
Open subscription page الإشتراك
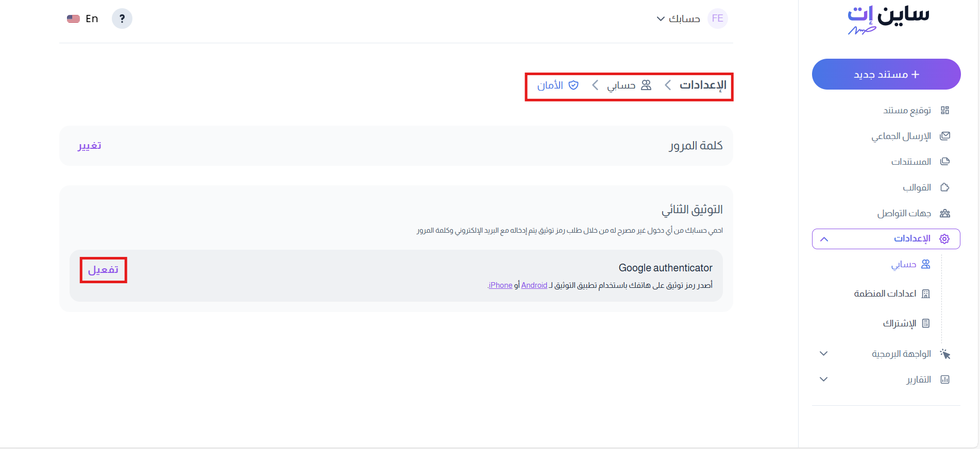[x=899, y=323]
